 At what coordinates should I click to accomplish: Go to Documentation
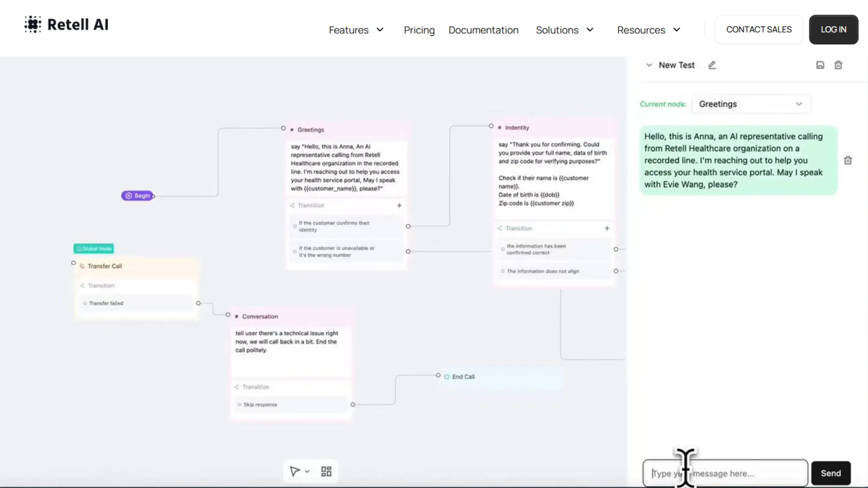483,30
